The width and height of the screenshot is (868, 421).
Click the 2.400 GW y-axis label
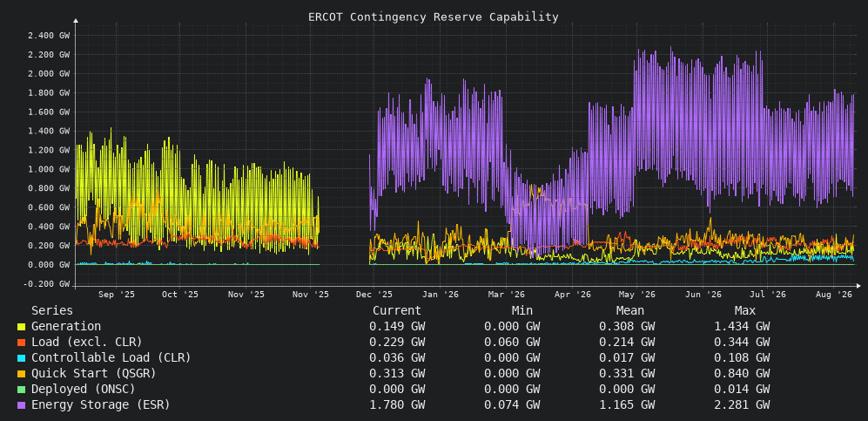48,36
